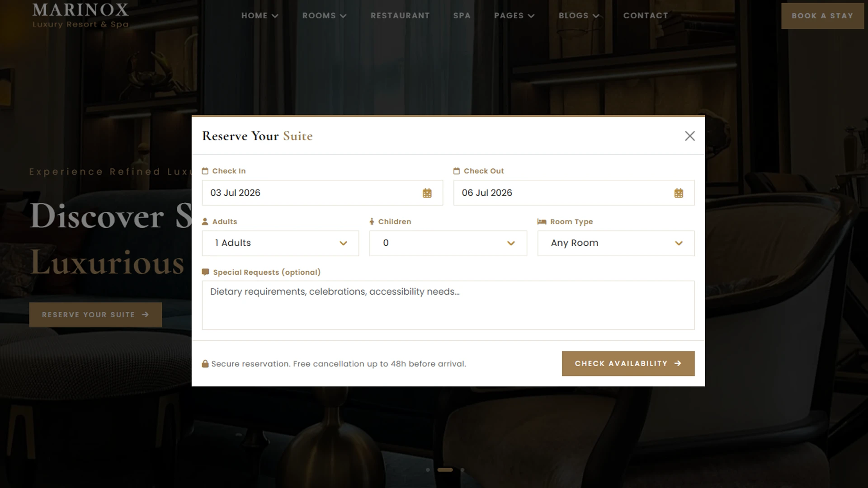Open the Contact page
The image size is (868, 488).
(646, 15)
